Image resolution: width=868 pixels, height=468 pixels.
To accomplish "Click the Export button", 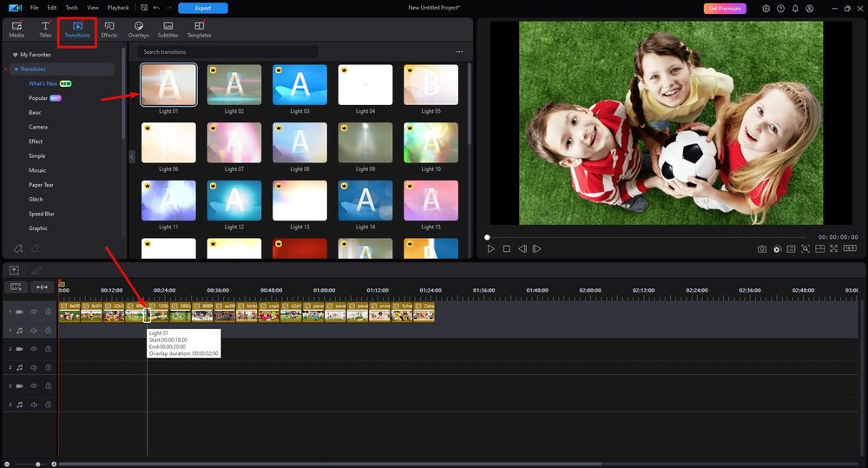I will [202, 8].
